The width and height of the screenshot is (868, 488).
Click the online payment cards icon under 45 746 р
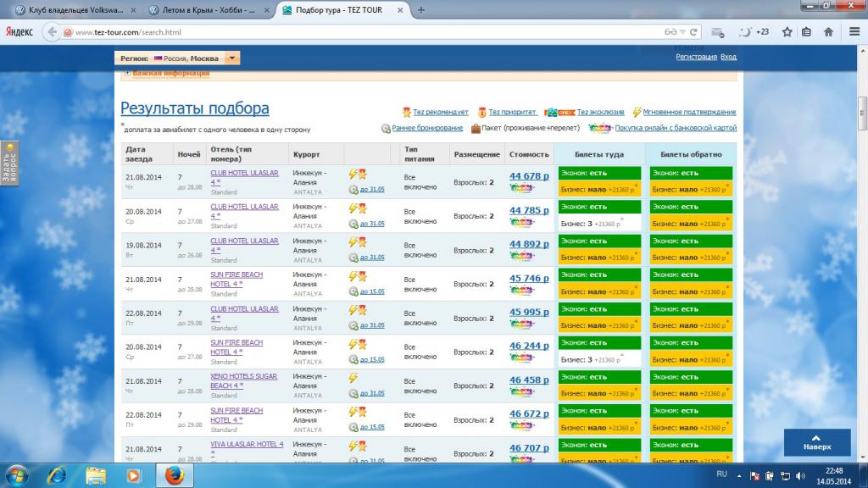[522, 291]
